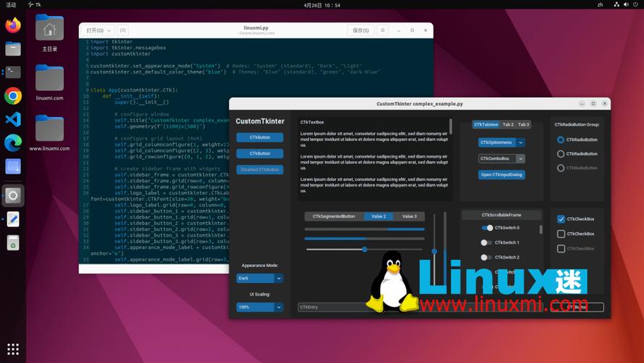Select the disabled third CTkRadioButton
The width and height of the screenshot is (644, 363).
coord(561,168)
